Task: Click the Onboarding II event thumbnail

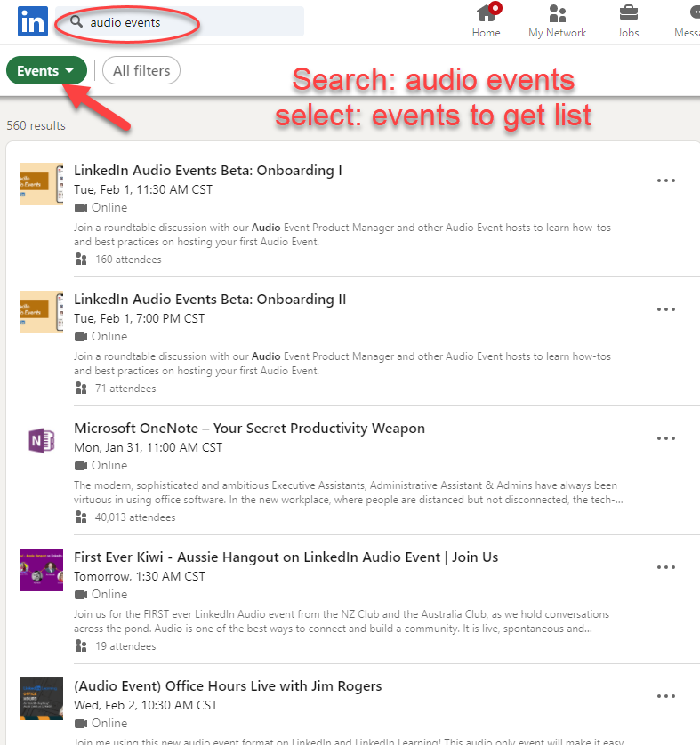Action: (42, 312)
